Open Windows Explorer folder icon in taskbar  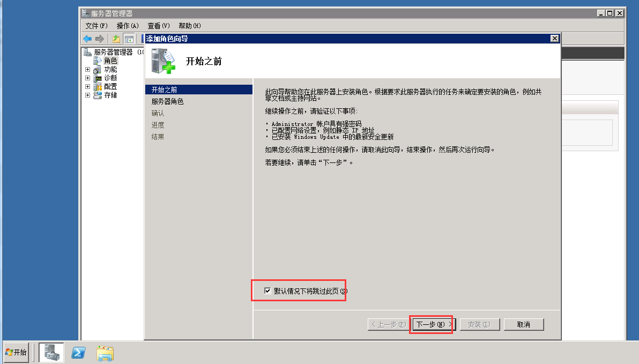coord(105,353)
